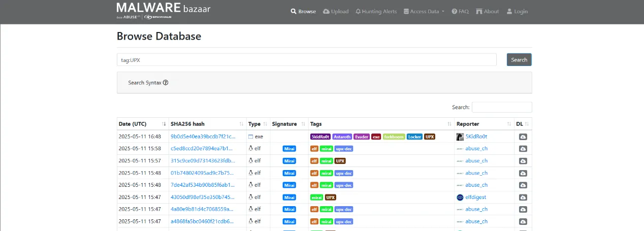Open hash link 7de42af534b90b85f6ab1

pyautogui.click(x=203, y=185)
